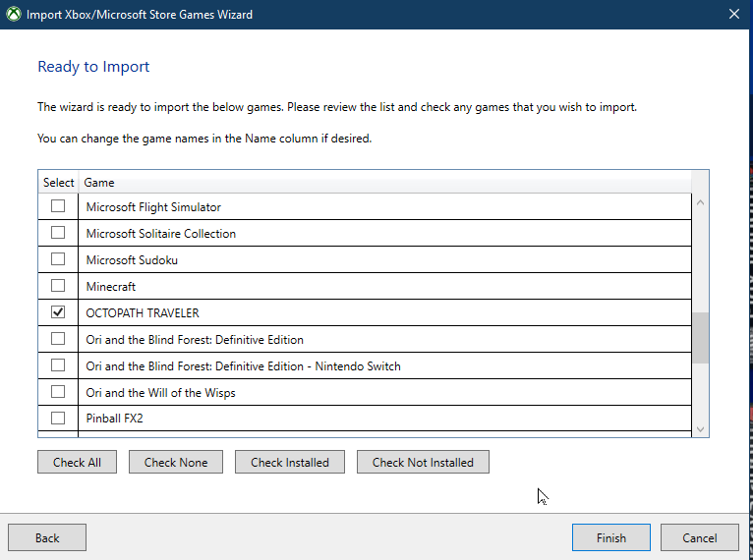This screenshot has width=753, height=560.
Task: Tick the Ori Nintendo Switch edition checkbox
Action: [x=58, y=365]
